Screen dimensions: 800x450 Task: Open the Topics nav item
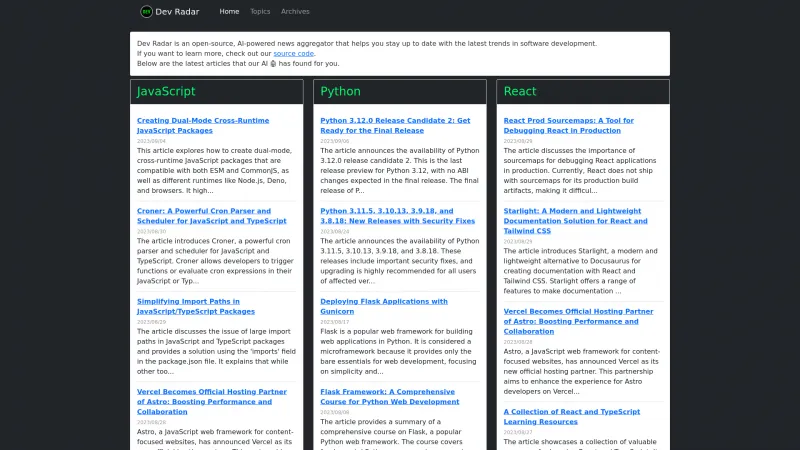[260, 11]
